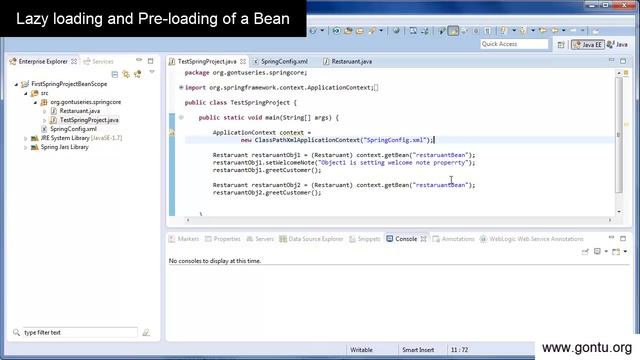The height and width of the screenshot is (360, 640).
Task: Collapse the main method fold marker
Action: tap(181, 118)
